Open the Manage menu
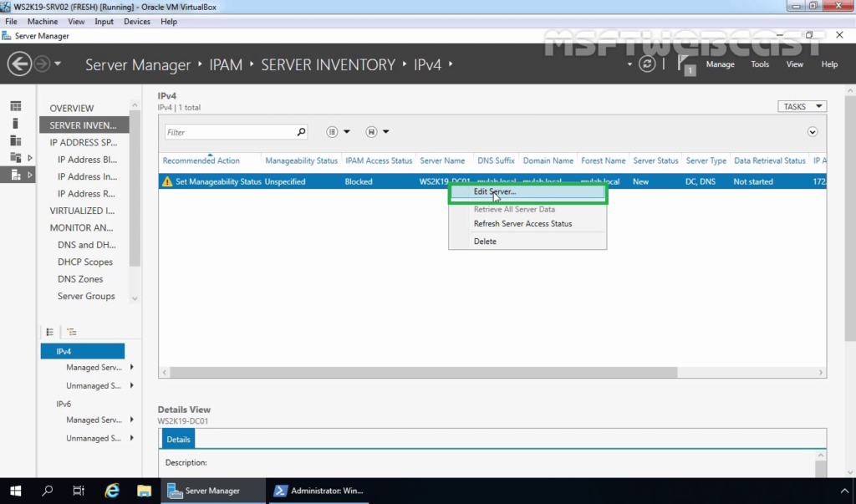 point(720,64)
